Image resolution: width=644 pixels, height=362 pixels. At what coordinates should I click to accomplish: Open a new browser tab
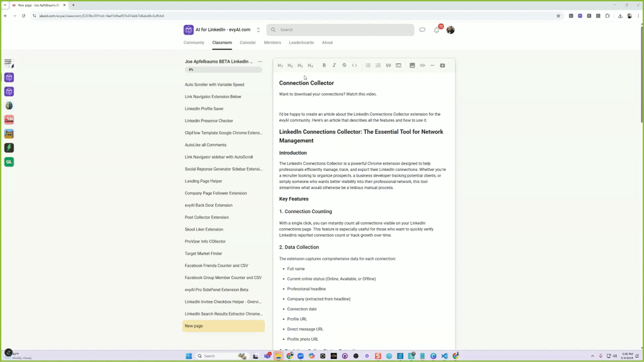(x=74, y=5)
